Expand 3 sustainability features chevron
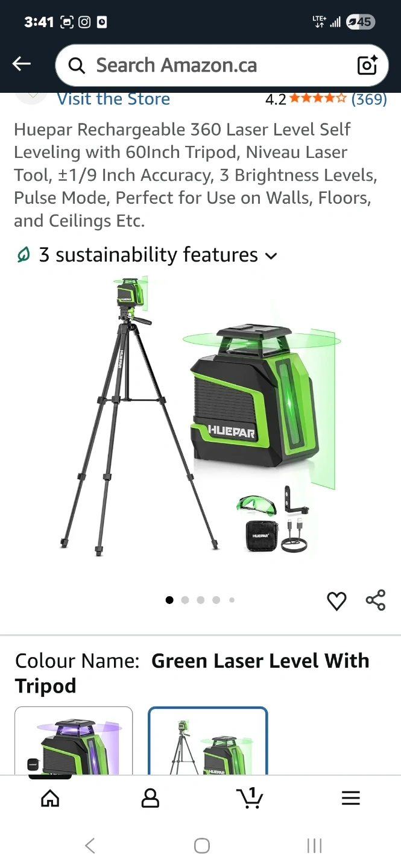The width and height of the screenshot is (401, 868). click(x=271, y=256)
